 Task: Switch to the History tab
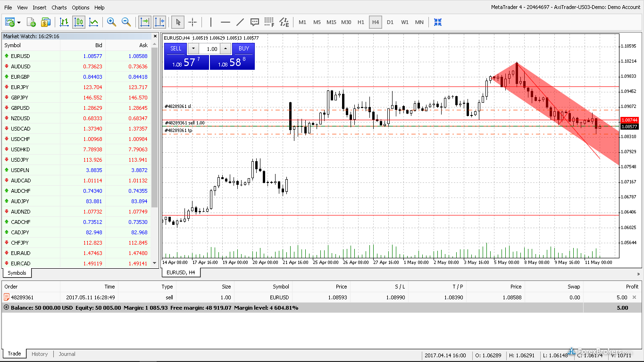[x=40, y=354]
